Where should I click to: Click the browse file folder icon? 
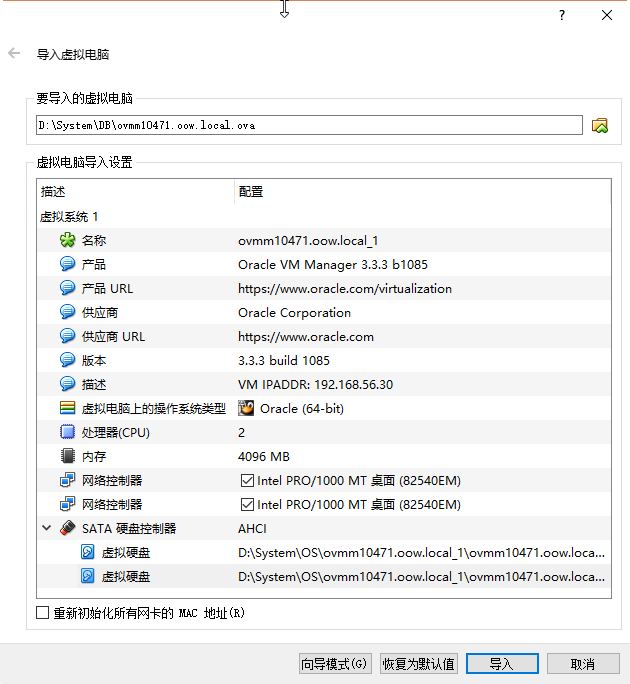pyautogui.click(x=599, y=126)
